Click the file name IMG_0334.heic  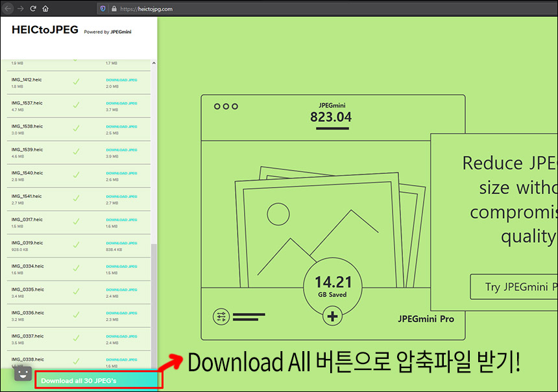[x=27, y=266]
